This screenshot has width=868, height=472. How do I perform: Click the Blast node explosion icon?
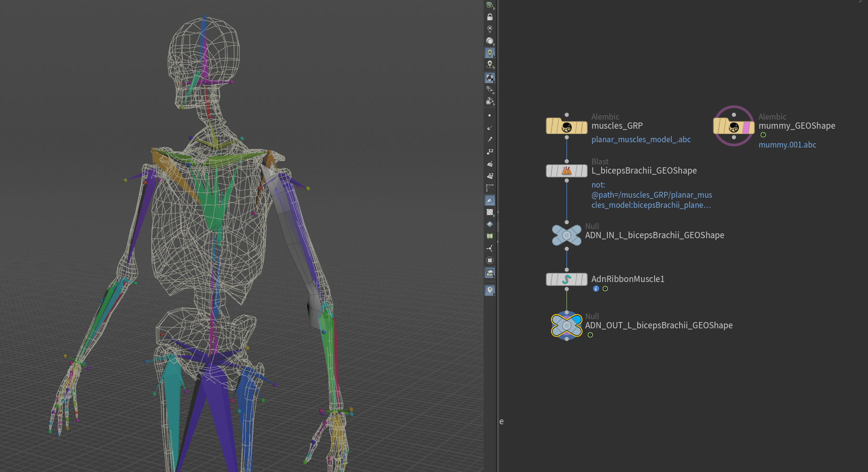(566, 171)
